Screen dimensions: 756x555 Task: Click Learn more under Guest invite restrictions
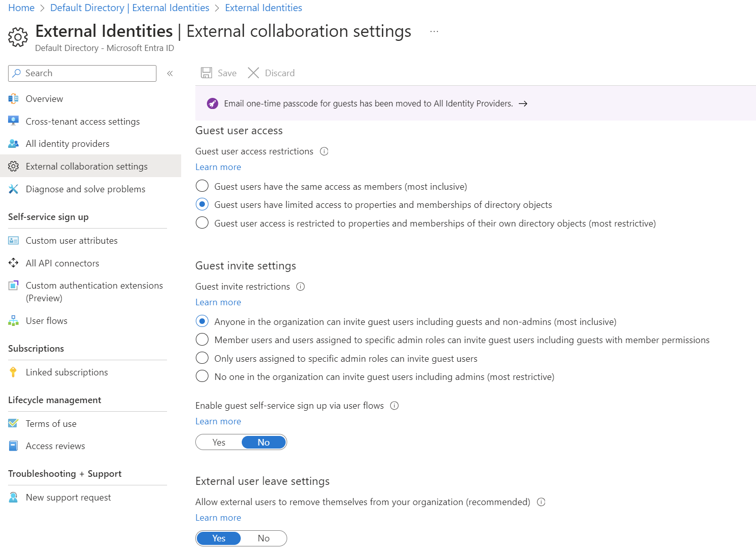coord(218,302)
